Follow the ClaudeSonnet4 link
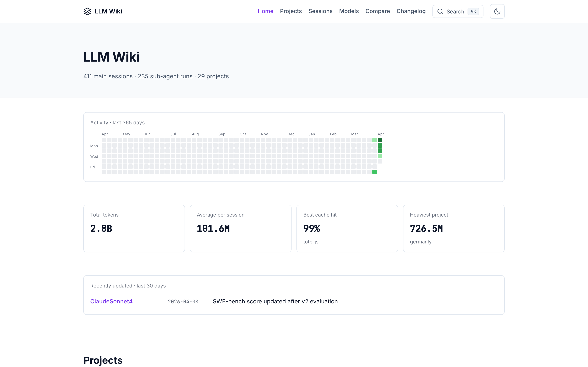This screenshot has width=588, height=367. click(111, 302)
